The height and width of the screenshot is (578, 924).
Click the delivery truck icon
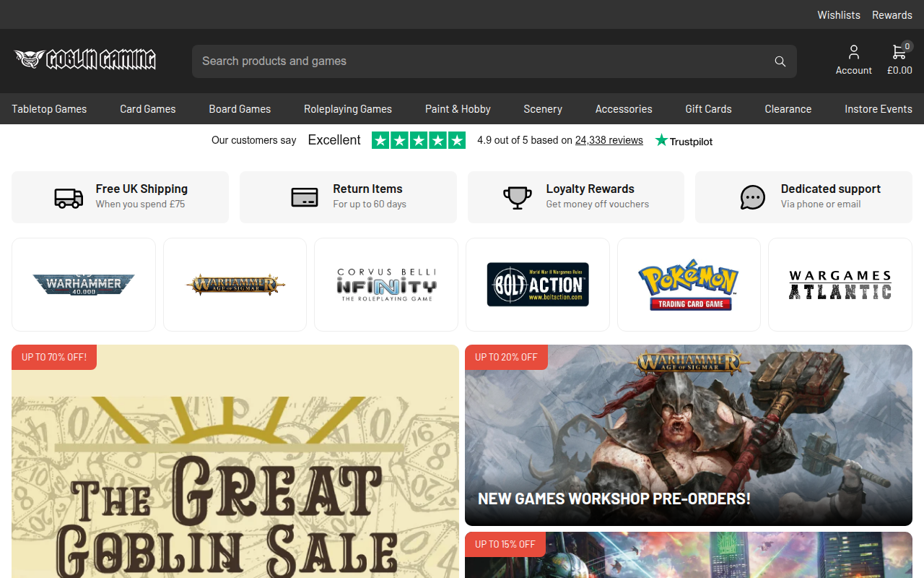click(69, 197)
